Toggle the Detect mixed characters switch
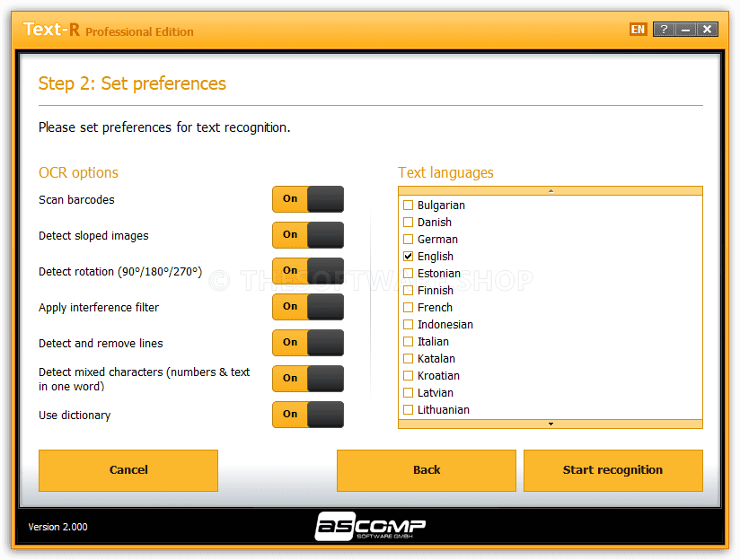Screen dimensions: 740x560 308,379
